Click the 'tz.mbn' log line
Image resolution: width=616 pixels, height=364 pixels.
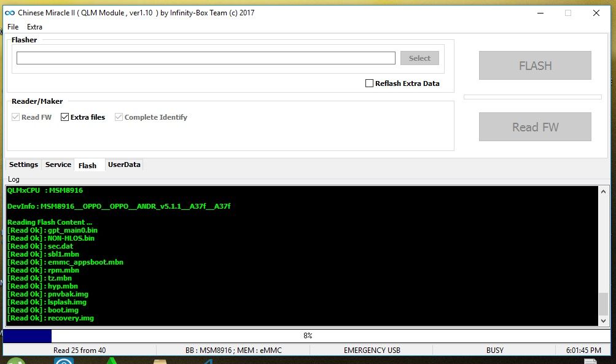point(39,278)
